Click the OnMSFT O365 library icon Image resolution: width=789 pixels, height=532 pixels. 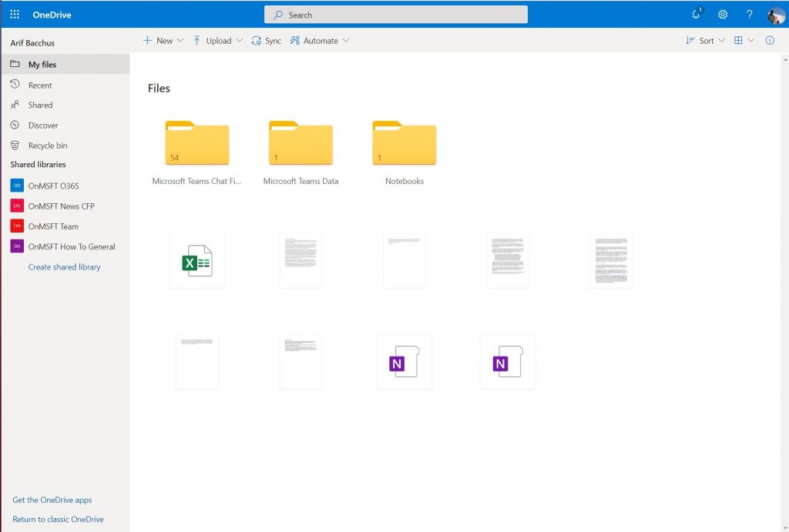17,186
